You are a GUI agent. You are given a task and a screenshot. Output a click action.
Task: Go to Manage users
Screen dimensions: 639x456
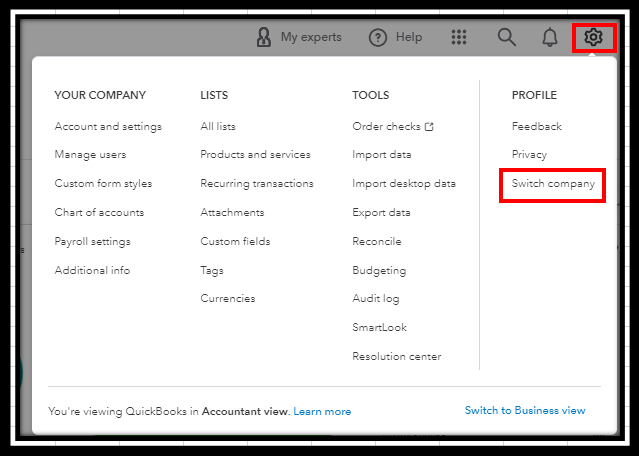pyautogui.click(x=92, y=155)
